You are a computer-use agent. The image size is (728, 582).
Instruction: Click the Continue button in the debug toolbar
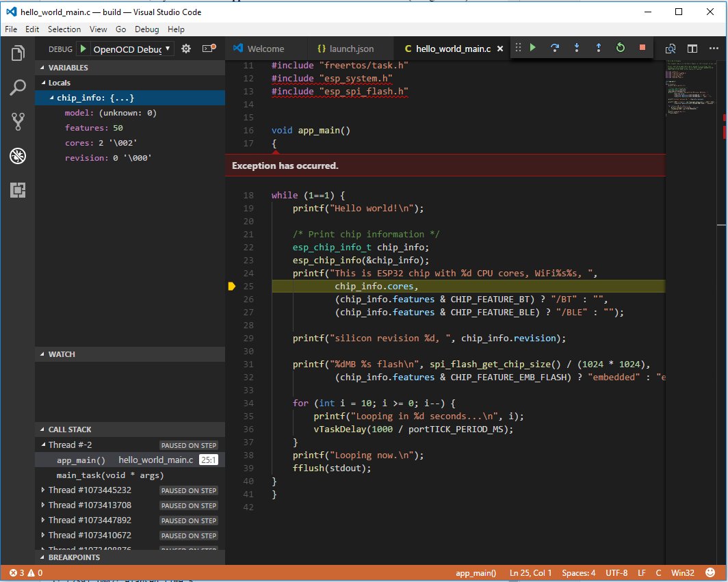(x=532, y=48)
